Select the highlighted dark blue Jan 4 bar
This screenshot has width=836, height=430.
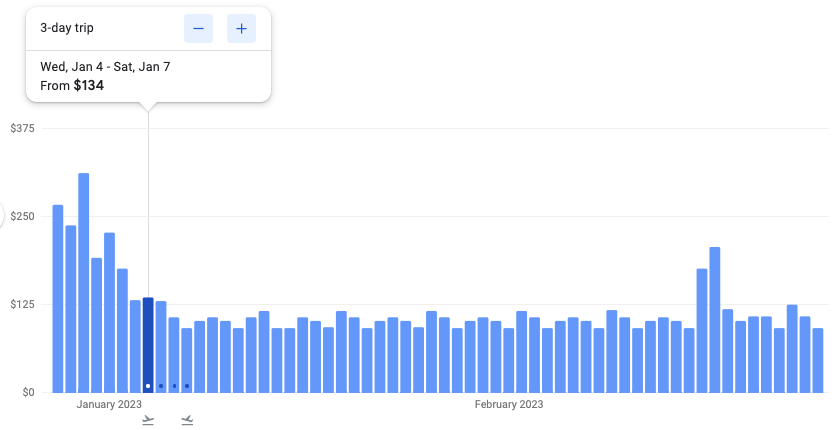click(x=148, y=344)
